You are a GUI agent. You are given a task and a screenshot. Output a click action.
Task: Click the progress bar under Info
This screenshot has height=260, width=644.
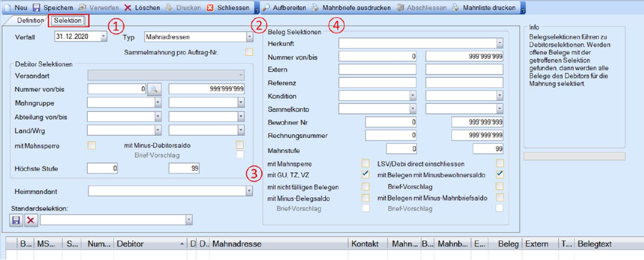pos(574,156)
